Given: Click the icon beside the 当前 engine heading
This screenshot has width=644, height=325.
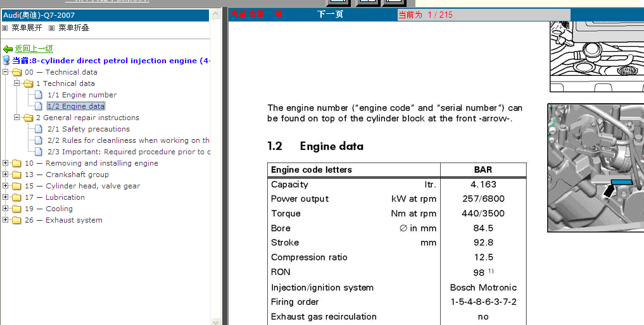Looking at the screenshot, I should coord(6,60).
